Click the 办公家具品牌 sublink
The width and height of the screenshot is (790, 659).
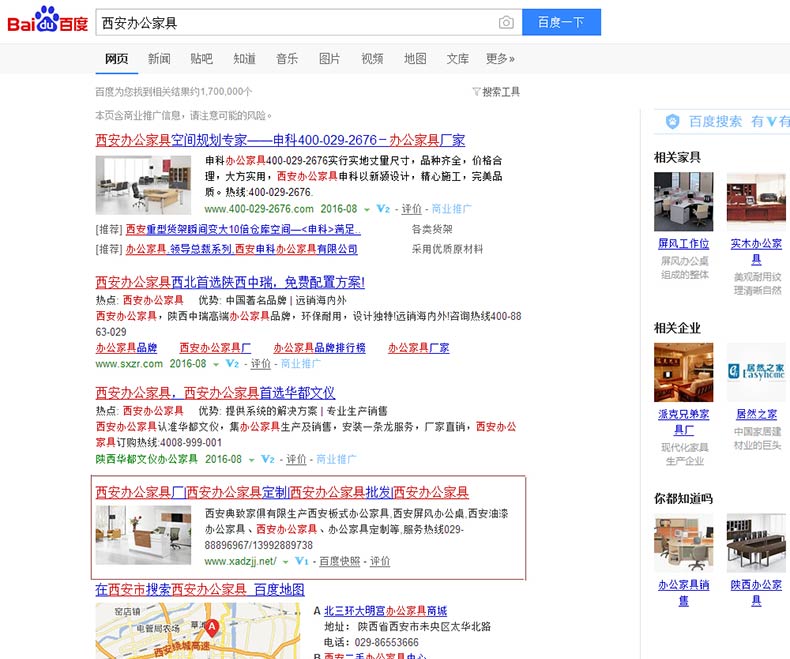[x=126, y=348]
